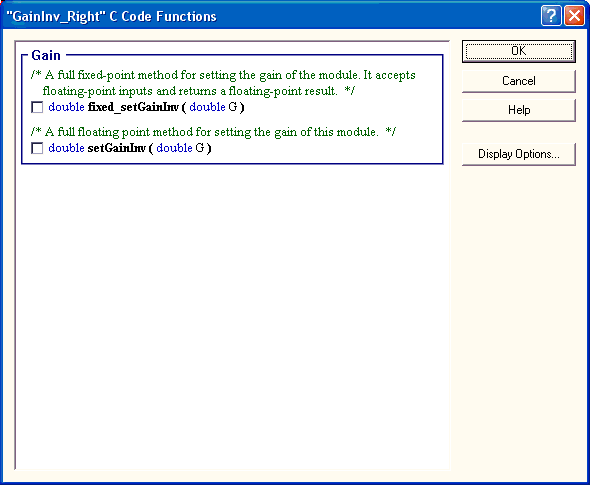
Task: Select the fixed_setGainInv function name
Action: coord(133,107)
